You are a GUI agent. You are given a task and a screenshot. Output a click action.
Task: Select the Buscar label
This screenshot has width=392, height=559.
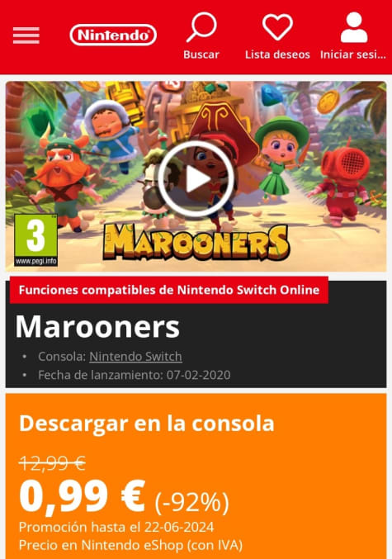(x=201, y=54)
